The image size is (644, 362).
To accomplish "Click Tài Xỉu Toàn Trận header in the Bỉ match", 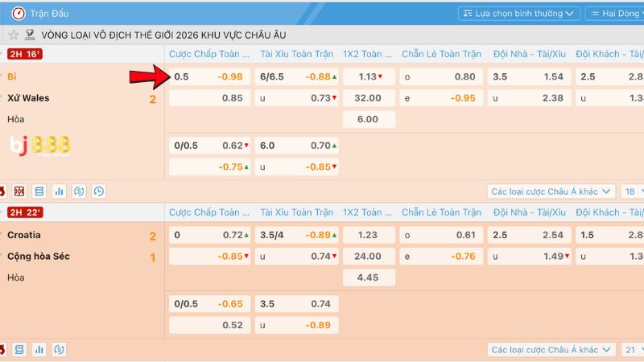I will (296, 54).
